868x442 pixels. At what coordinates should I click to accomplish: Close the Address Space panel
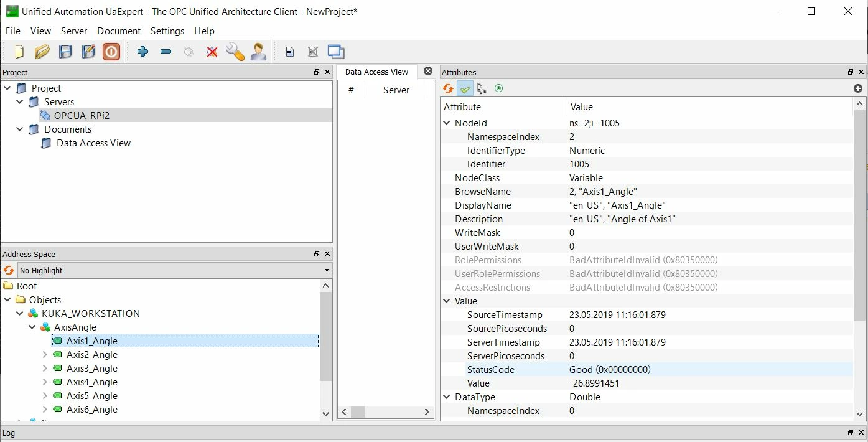(327, 254)
